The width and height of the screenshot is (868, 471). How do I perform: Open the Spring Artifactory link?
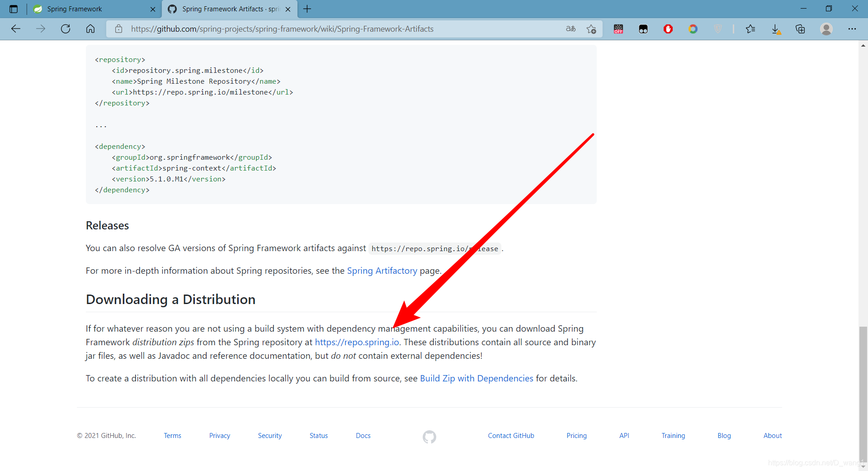(382, 271)
